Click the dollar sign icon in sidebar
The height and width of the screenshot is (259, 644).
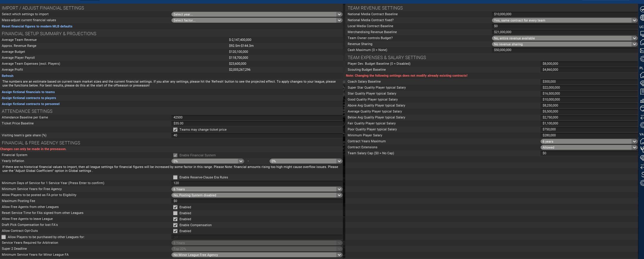(x=642, y=175)
